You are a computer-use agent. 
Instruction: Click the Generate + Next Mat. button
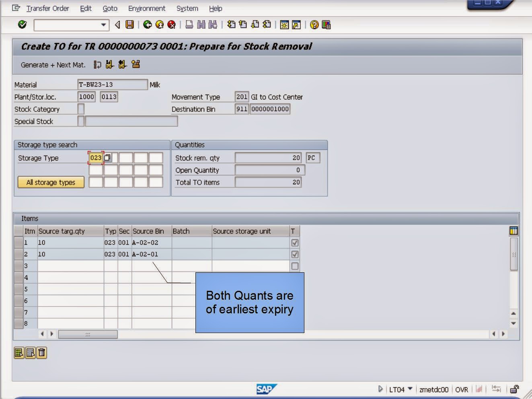pos(54,64)
